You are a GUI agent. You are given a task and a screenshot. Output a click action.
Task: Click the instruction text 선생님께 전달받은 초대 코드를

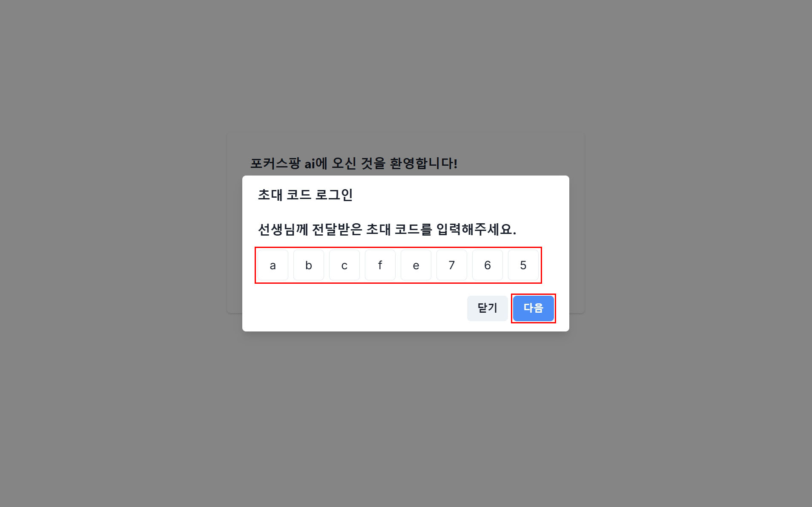coord(345,229)
